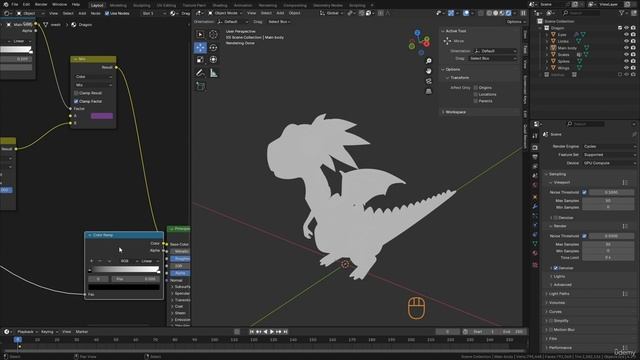The height and width of the screenshot is (360, 640).
Task: Open the Object Mode dropdown in viewport header
Action: 227,13
